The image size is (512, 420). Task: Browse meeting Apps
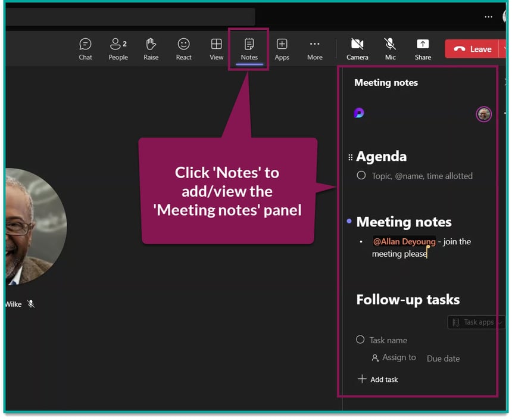(282, 49)
